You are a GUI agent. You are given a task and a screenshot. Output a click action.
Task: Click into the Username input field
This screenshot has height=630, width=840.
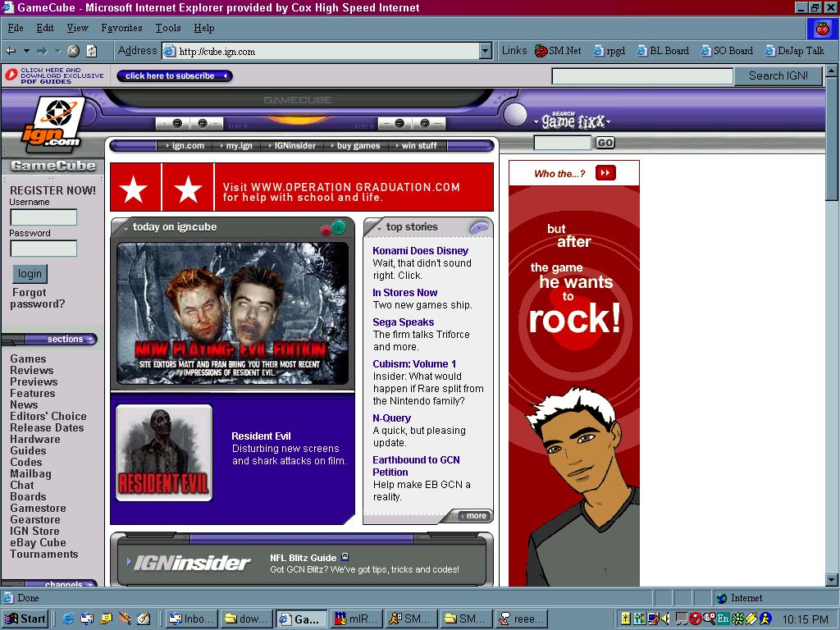coord(43,217)
